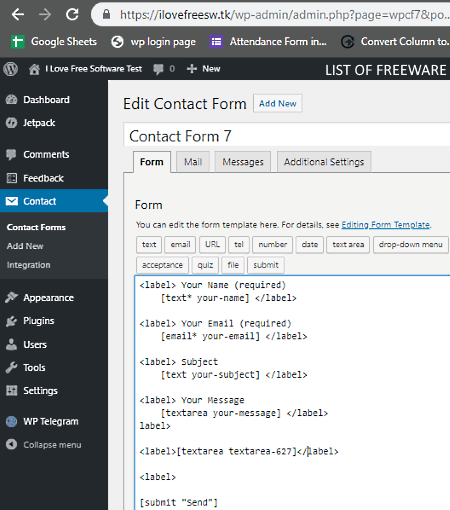Open the Editing Form Template link
Image resolution: width=450 pixels, height=510 pixels.
(x=385, y=225)
